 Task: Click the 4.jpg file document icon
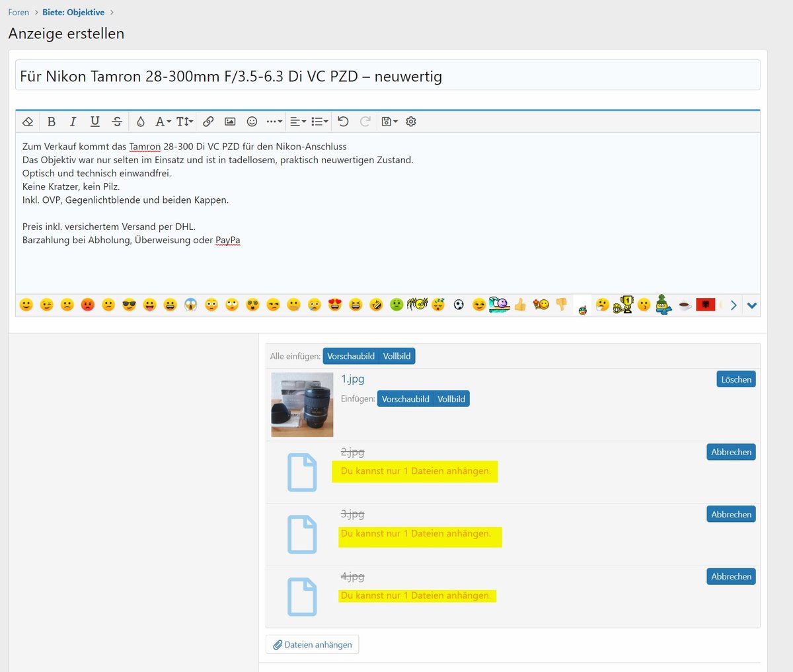point(302,597)
